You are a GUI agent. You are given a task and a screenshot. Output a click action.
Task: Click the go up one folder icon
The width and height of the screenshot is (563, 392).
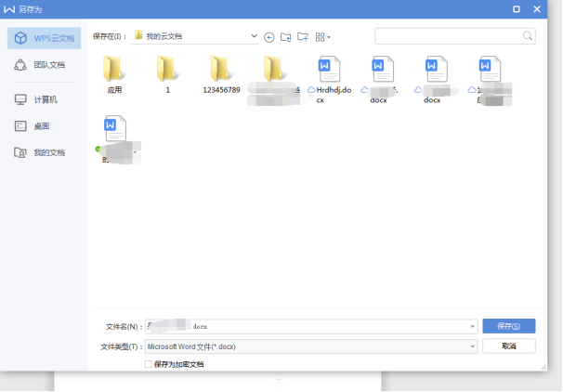click(x=285, y=36)
